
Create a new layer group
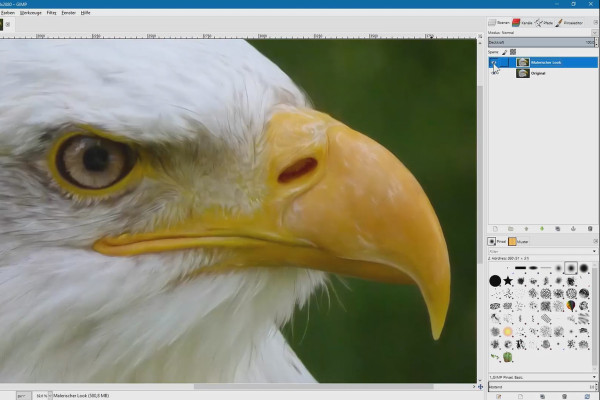point(510,229)
